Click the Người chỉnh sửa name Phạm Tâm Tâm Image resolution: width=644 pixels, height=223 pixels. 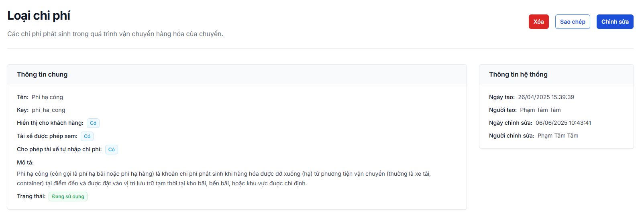point(558,136)
